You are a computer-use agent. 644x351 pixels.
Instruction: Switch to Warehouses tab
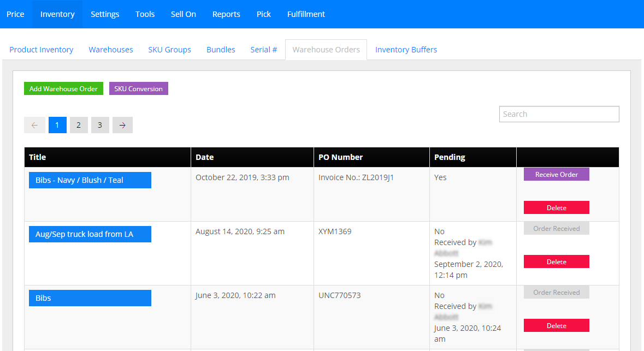click(x=111, y=50)
